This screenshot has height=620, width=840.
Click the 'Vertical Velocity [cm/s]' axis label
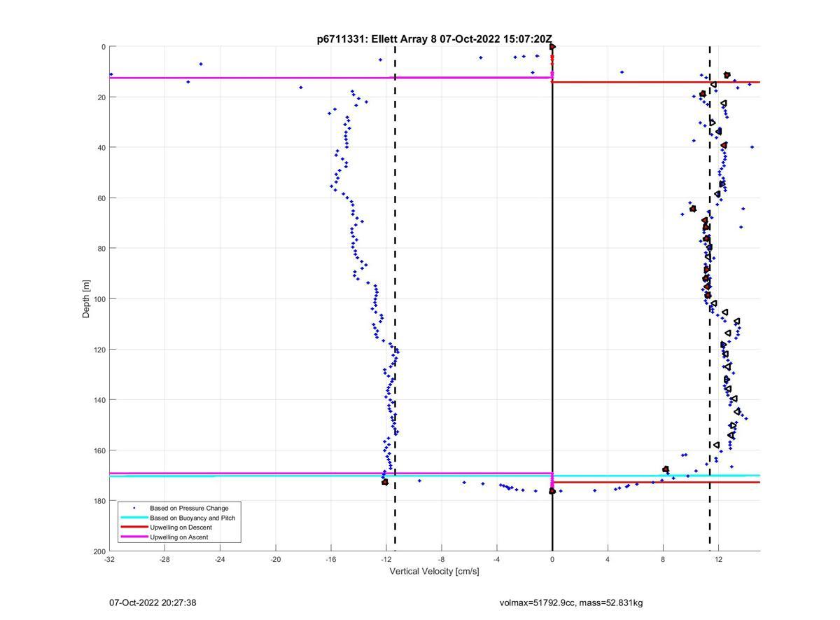point(434,571)
